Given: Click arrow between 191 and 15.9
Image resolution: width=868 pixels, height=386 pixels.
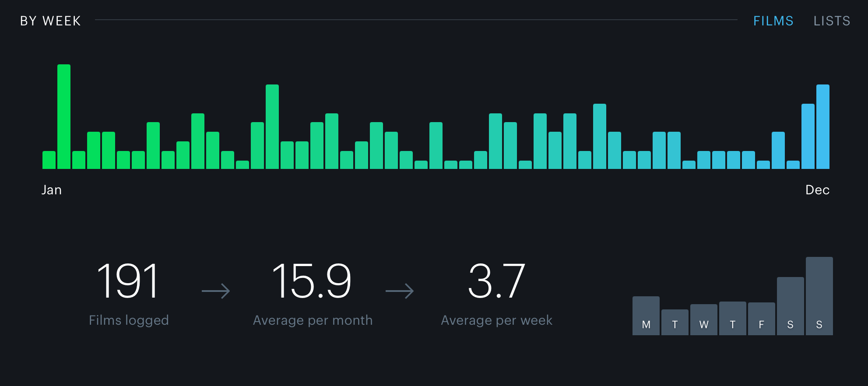Looking at the screenshot, I should click(216, 291).
